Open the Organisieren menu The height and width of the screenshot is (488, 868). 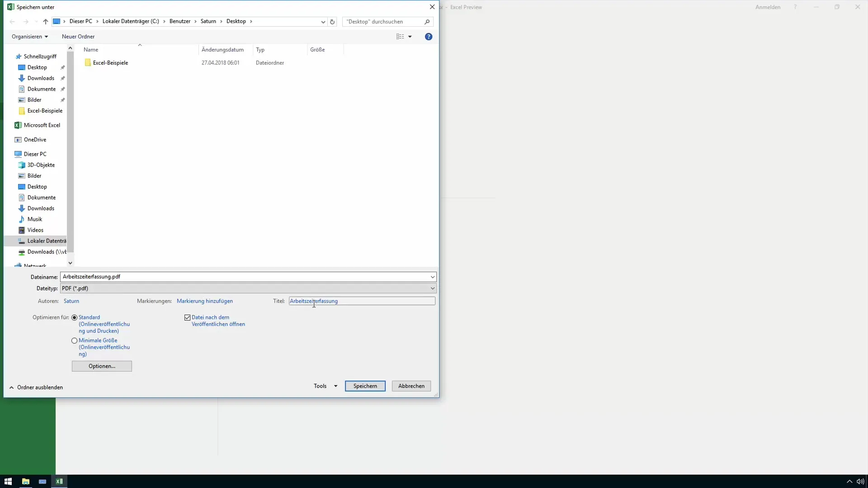click(x=30, y=37)
